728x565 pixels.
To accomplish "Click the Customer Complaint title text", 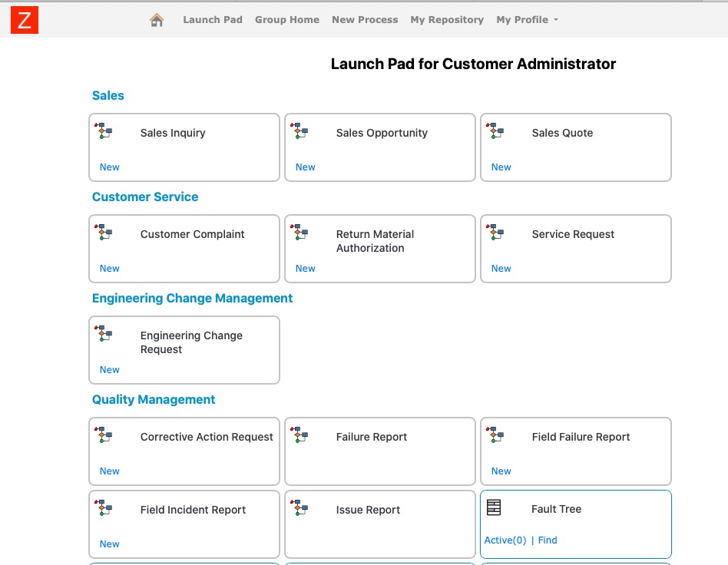I will click(192, 234).
